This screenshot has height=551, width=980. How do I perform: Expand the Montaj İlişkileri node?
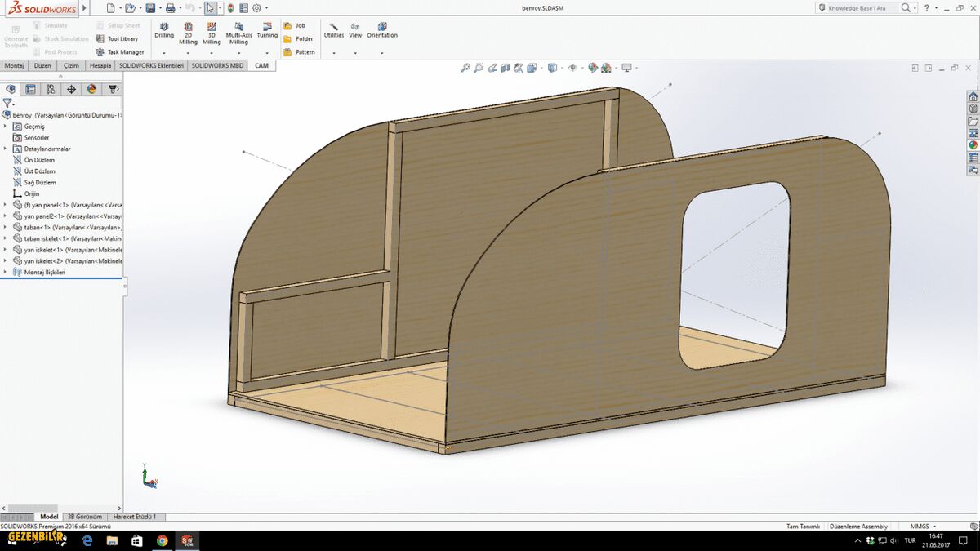6,272
